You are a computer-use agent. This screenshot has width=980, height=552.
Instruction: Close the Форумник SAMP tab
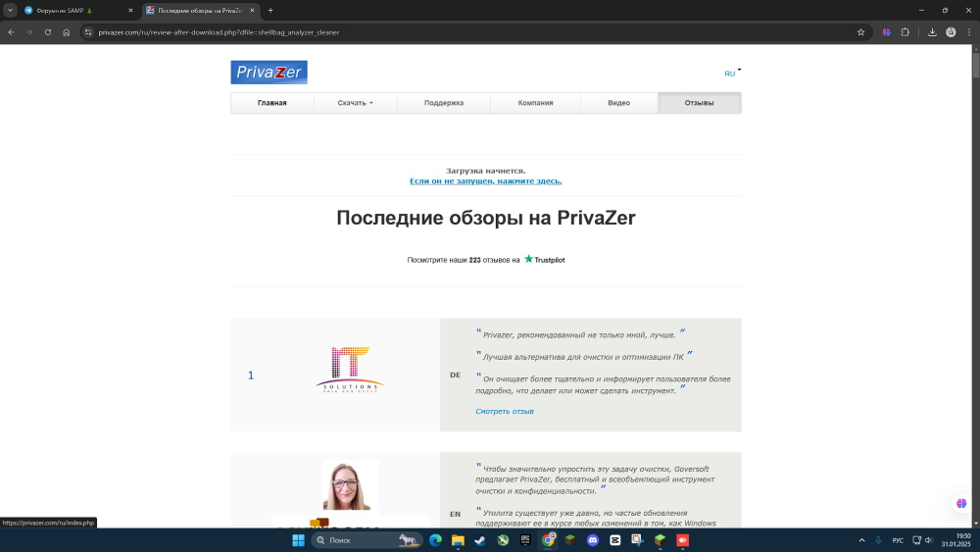click(x=130, y=10)
